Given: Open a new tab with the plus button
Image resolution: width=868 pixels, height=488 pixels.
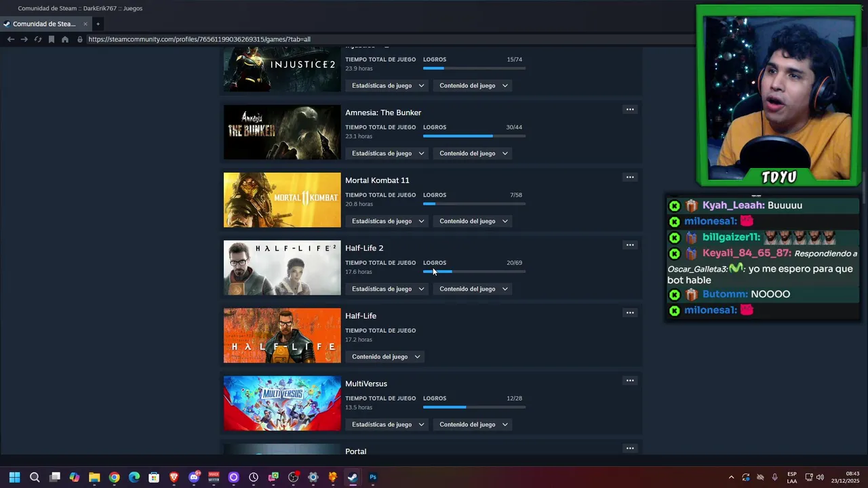Looking at the screenshot, I should [x=98, y=24].
